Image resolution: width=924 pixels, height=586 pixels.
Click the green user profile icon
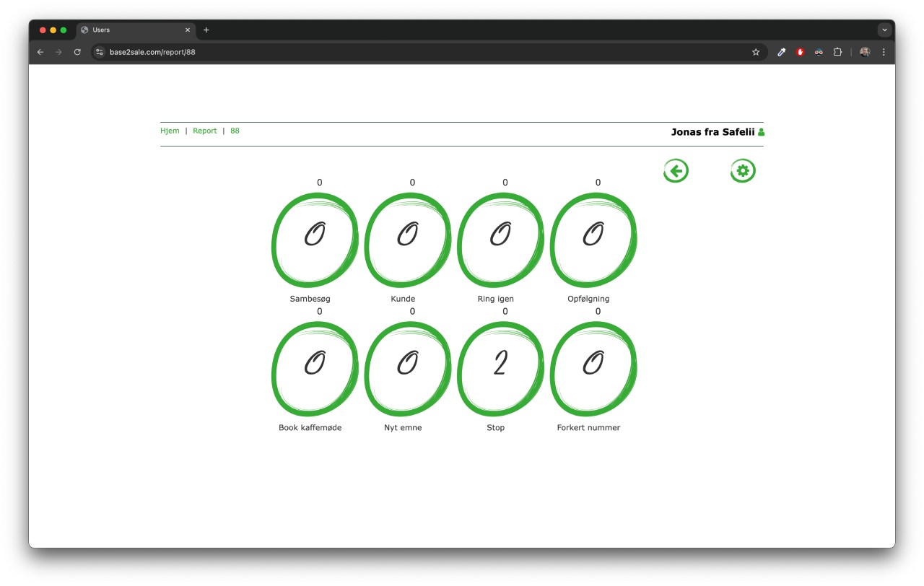coord(761,132)
